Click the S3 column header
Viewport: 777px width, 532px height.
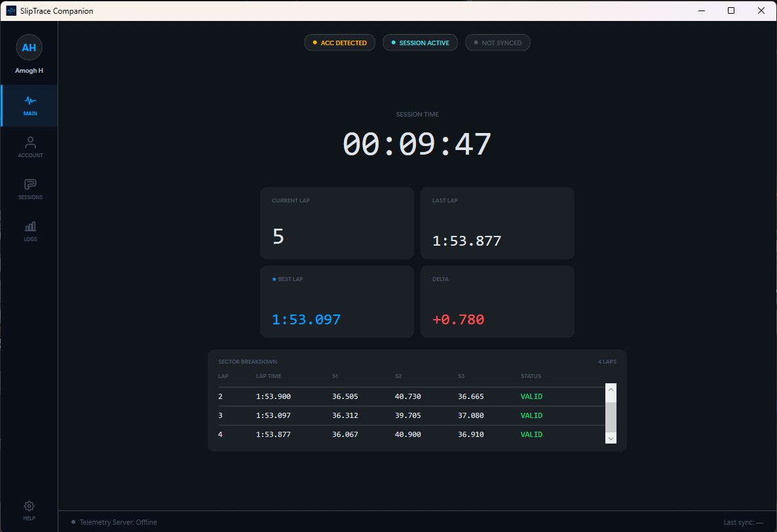[461, 376]
